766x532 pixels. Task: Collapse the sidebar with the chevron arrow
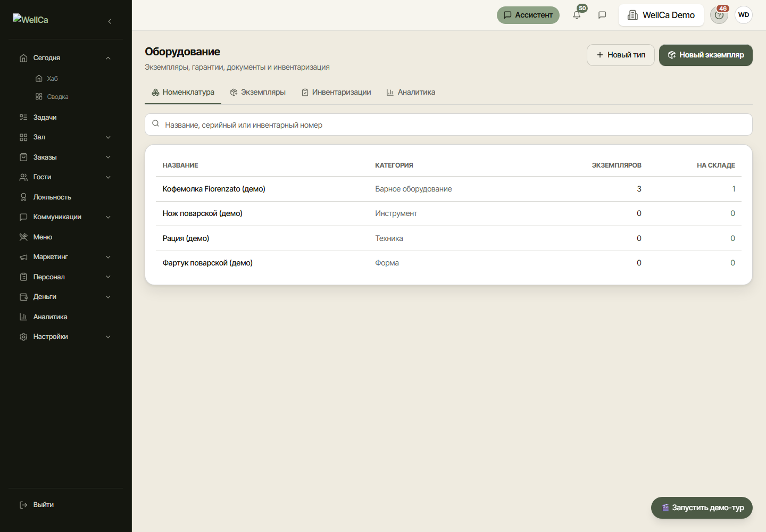coord(110,21)
